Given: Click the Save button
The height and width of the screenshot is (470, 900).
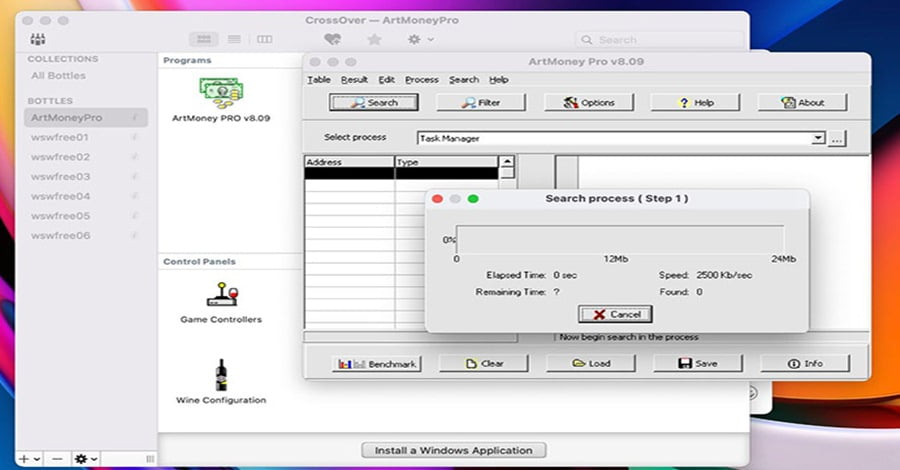Looking at the screenshot, I should pos(698,364).
